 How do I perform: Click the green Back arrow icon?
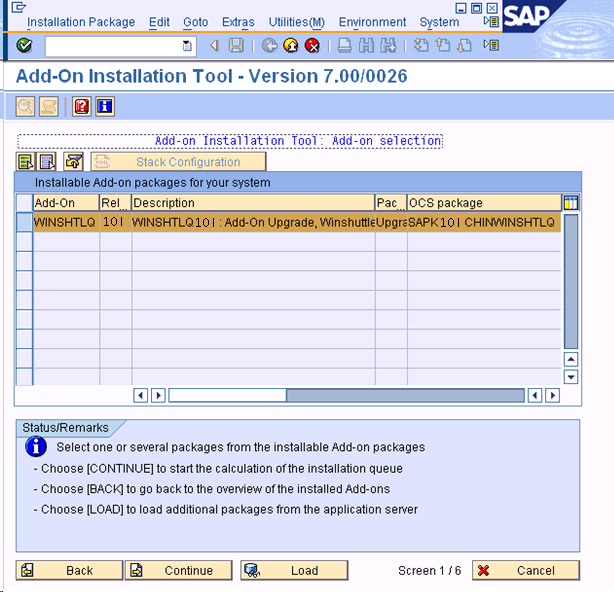(x=269, y=46)
